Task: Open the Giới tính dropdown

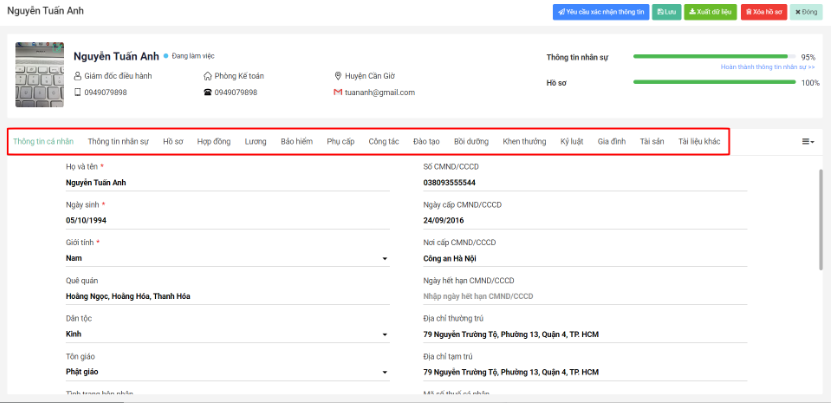Action: pos(385,258)
